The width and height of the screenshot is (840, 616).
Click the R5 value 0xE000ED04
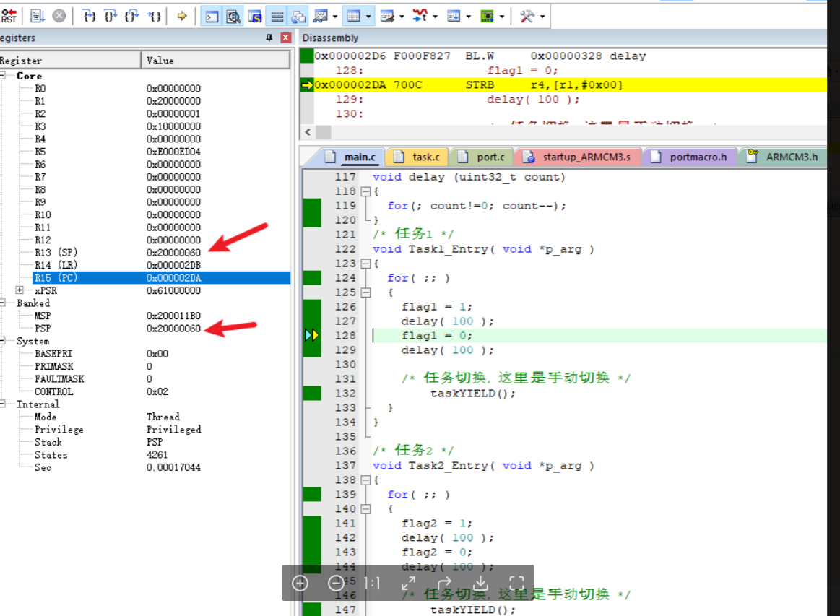(x=173, y=152)
